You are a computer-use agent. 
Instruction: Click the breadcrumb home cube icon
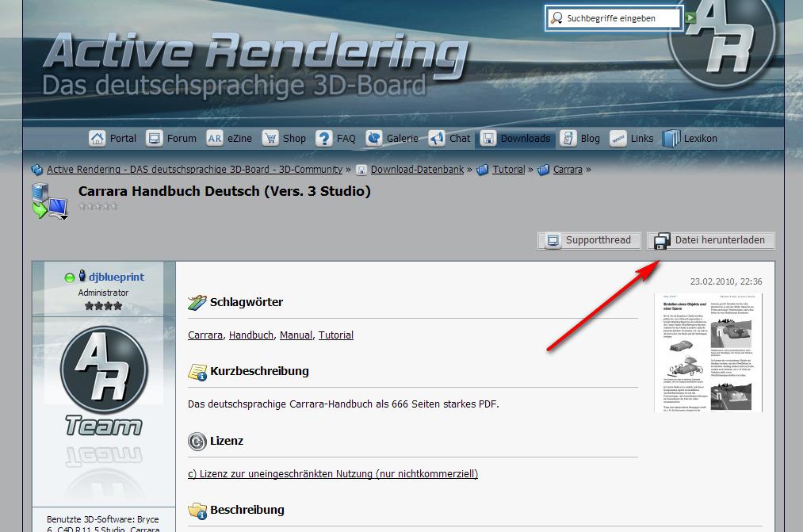pos(37,170)
